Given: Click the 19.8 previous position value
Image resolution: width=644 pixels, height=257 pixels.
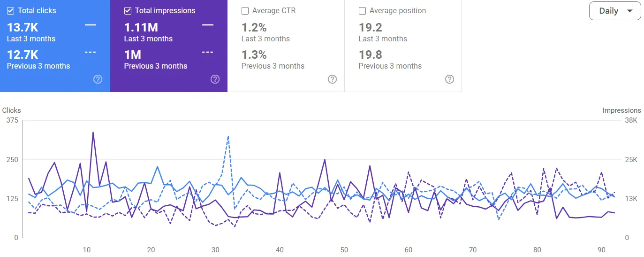Looking at the screenshot, I should click(371, 55).
